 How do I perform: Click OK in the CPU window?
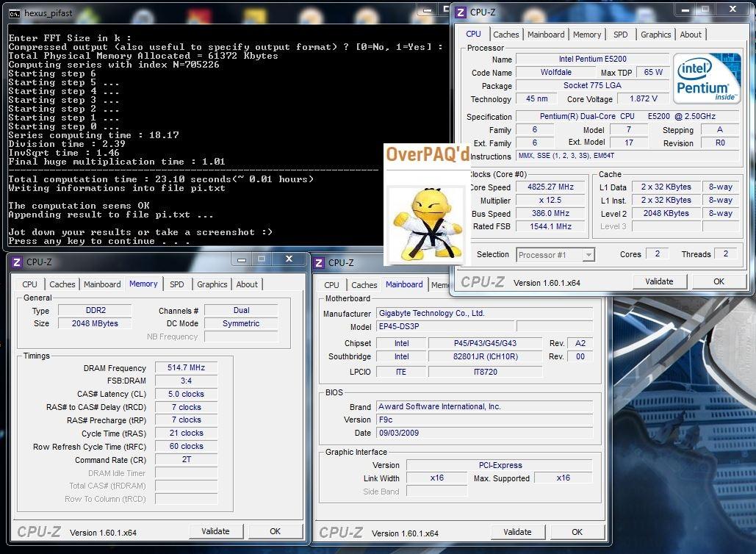pyautogui.click(x=719, y=281)
